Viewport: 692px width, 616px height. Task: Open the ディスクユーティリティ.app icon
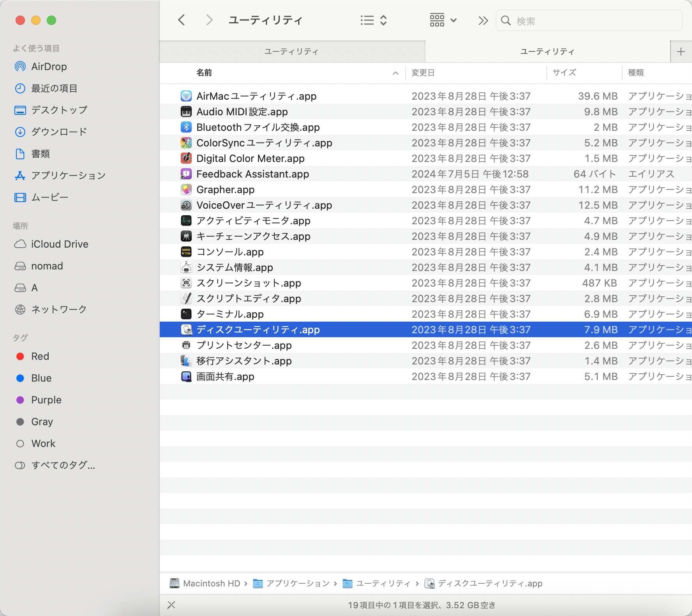click(187, 329)
